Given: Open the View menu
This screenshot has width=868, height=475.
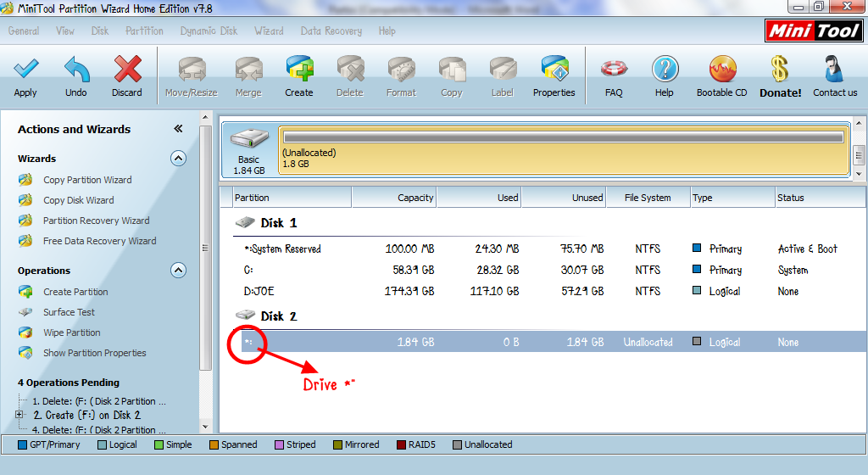Looking at the screenshot, I should [64, 31].
